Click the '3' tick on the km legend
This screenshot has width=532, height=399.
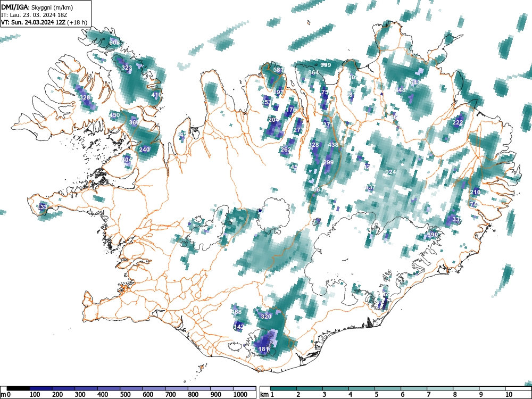coord(325,395)
